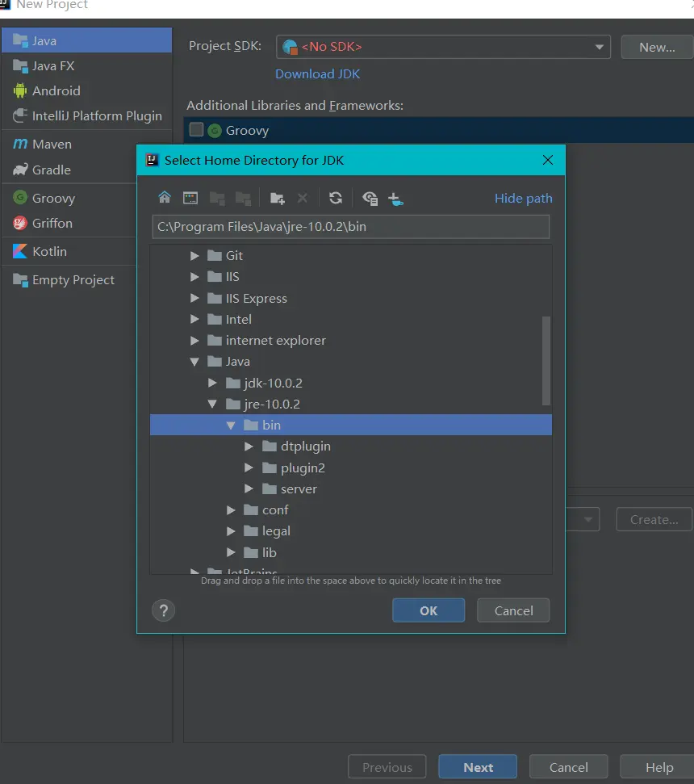Select the jdk-10.0.2 folder row

coord(351,383)
